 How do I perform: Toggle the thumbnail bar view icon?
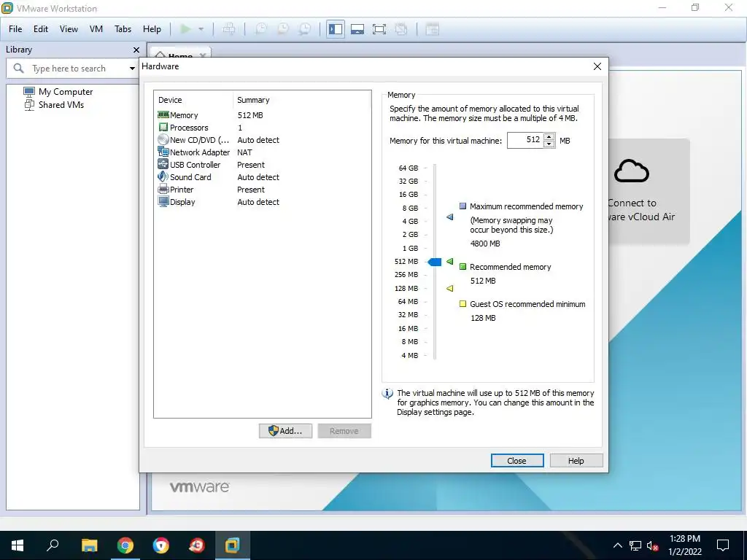[357, 29]
